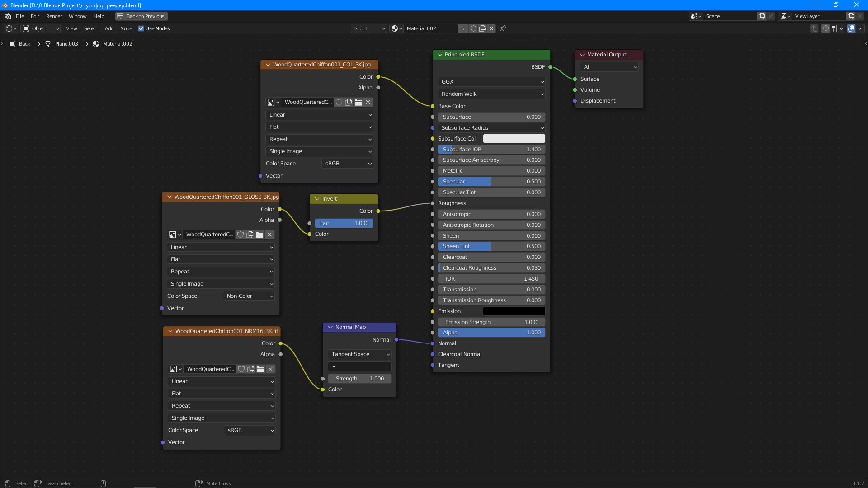Toggle the pin material icon

503,28
